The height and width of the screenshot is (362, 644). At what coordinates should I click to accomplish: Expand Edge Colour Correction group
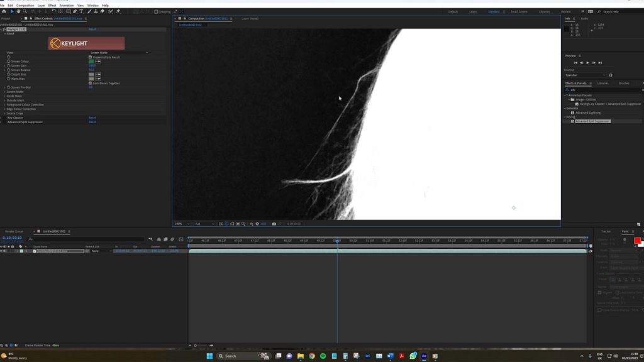click(5, 109)
